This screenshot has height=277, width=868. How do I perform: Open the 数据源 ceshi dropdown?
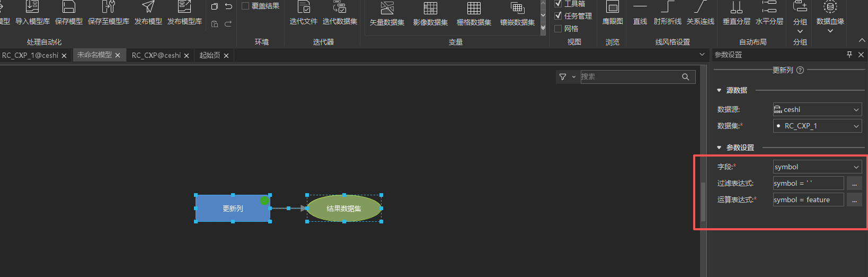click(x=817, y=109)
